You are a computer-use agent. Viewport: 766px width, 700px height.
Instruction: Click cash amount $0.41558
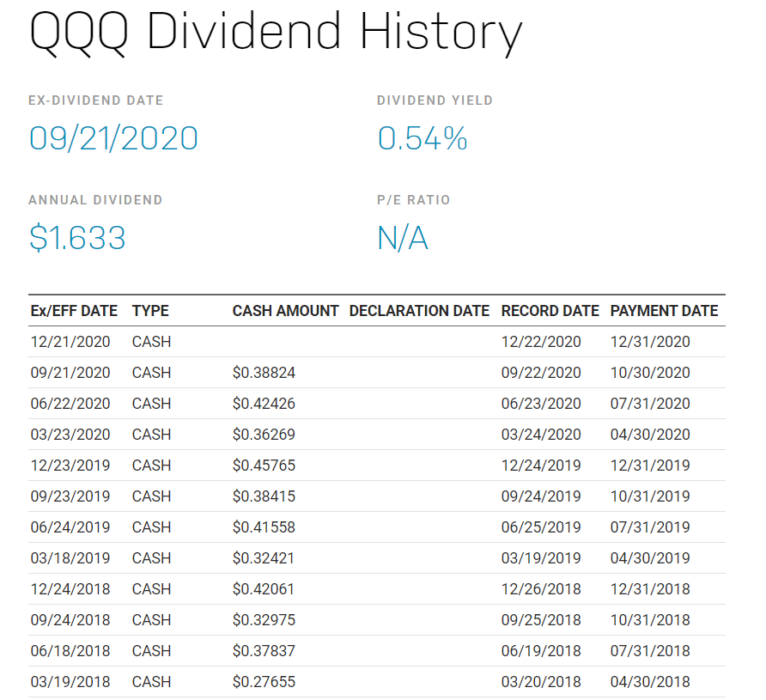264,527
